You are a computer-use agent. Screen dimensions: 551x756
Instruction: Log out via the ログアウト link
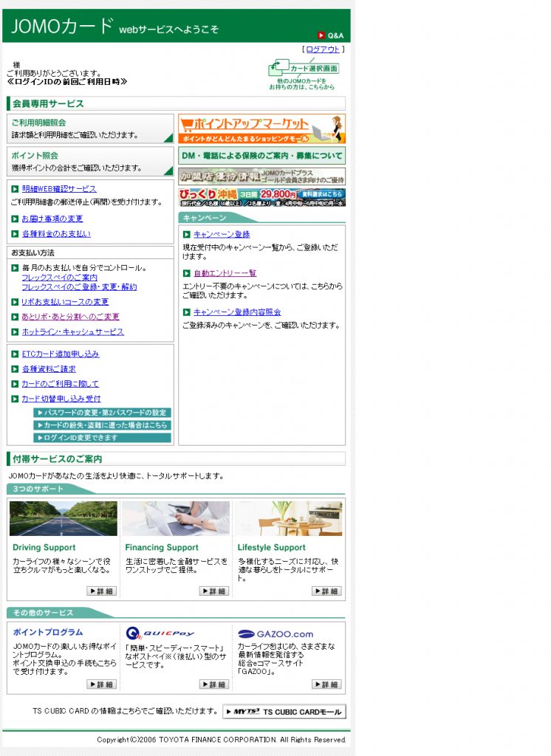click(323, 49)
